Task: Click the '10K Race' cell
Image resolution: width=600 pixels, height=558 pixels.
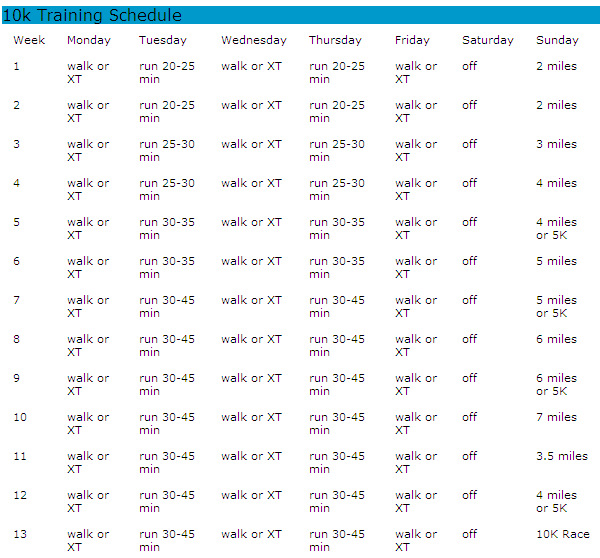Action: [x=563, y=535]
